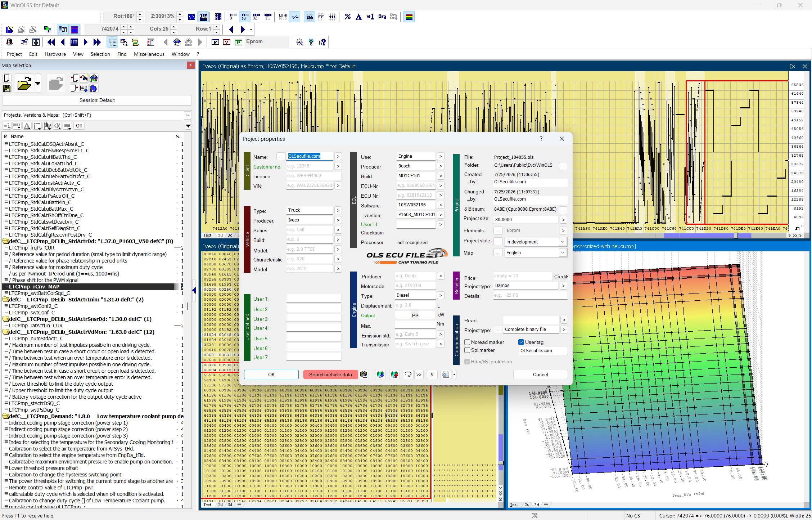Click the project Name input field

point(310,156)
